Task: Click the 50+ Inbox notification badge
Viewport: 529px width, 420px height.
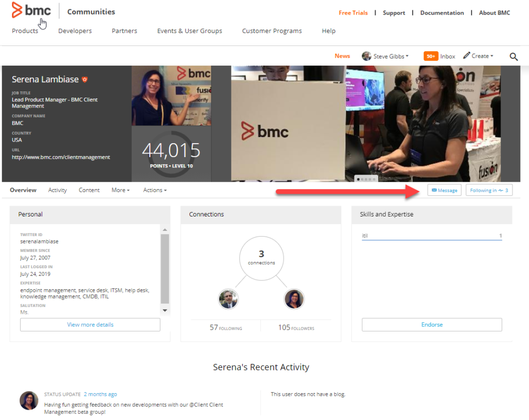Action: point(431,56)
